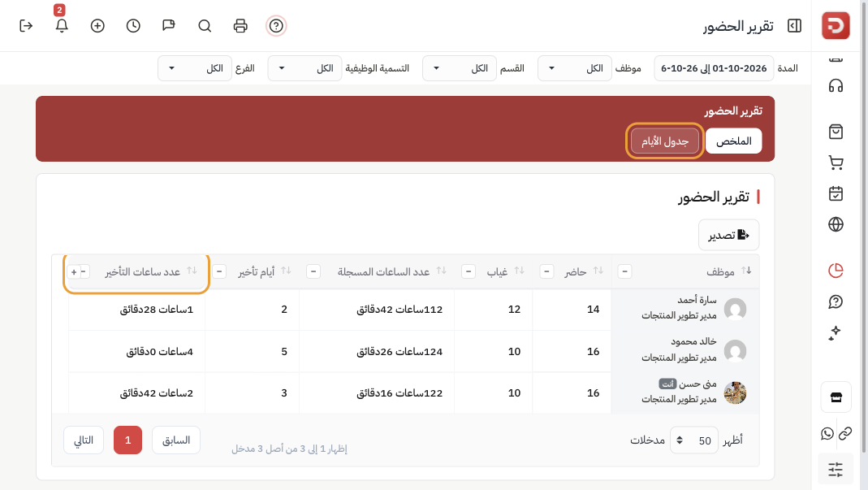Go to السابق previous page
The image size is (868, 490).
(176, 440)
